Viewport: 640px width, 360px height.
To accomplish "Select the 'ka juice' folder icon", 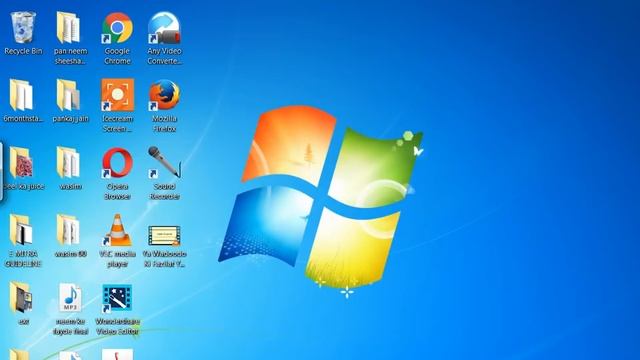I will tap(23, 169).
